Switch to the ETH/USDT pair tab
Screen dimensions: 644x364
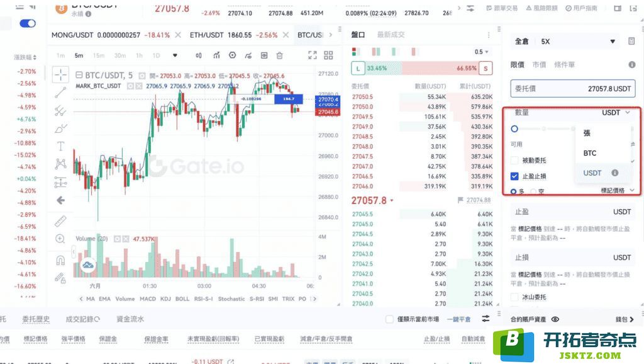click(233, 35)
